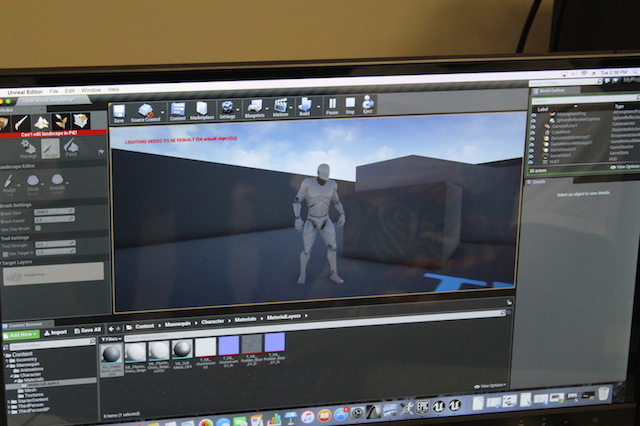This screenshot has height=426, width=640.
Task: Open the Window menu
Action: click(x=91, y=90)
